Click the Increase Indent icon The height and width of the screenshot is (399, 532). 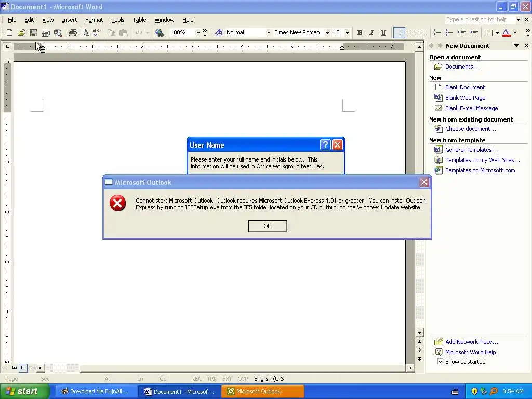click(474, 33)
